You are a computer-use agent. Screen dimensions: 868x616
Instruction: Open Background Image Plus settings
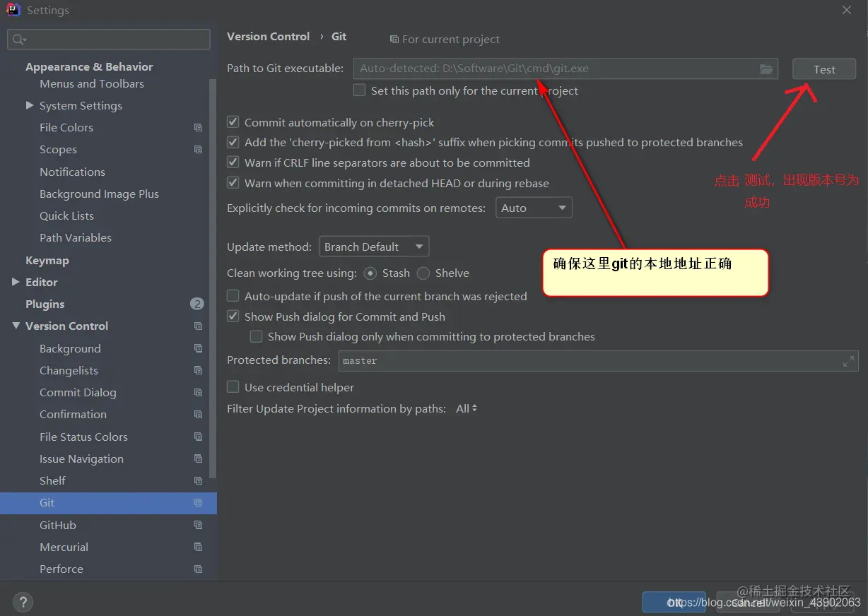point(99,194)
